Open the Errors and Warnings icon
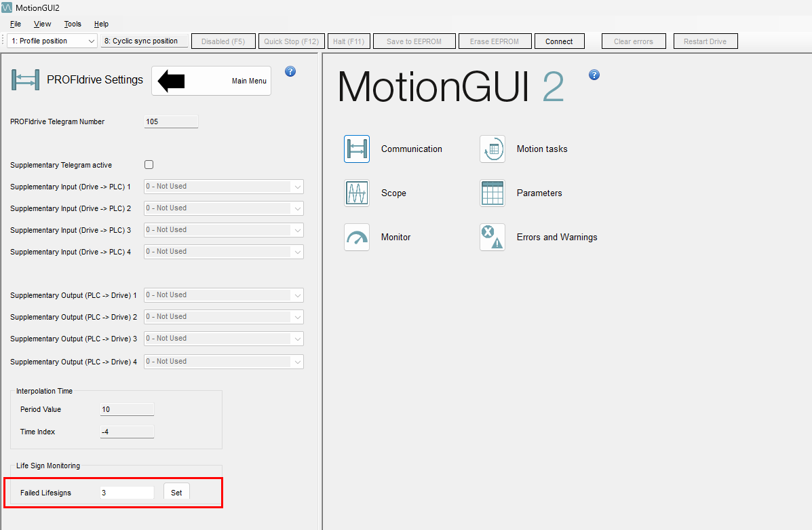812x530 pixels. [x=492, y=238]
